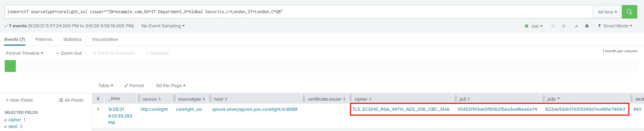Sort by the source column
Image resolution: width=644 pixels, height=131 pixels.
point(151,99)
